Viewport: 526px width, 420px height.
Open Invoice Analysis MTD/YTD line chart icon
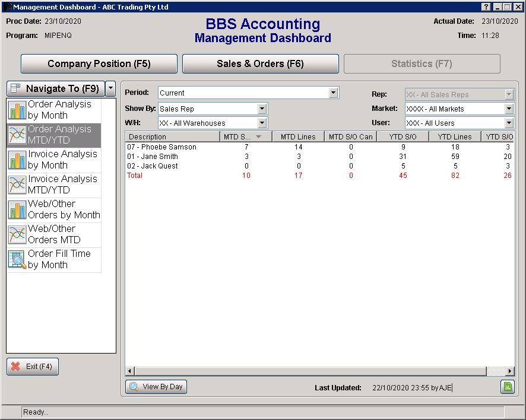(17, 185)
